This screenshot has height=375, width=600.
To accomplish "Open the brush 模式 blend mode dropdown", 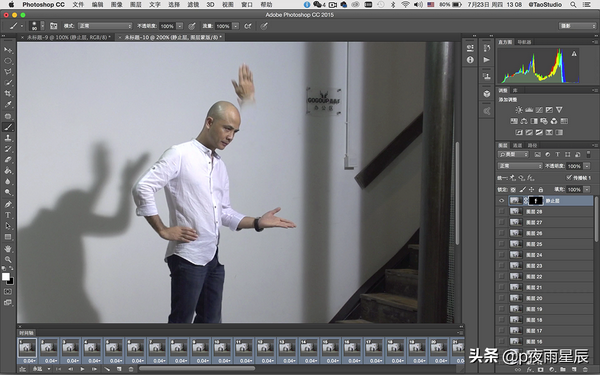I will pos(105,26).
